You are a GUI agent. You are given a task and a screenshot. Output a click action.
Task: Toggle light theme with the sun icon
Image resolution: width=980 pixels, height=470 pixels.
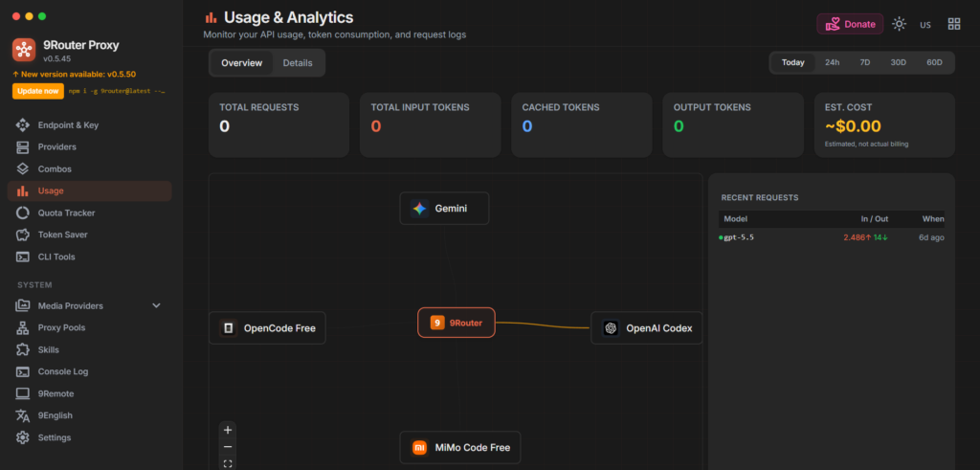click(899, 24)
